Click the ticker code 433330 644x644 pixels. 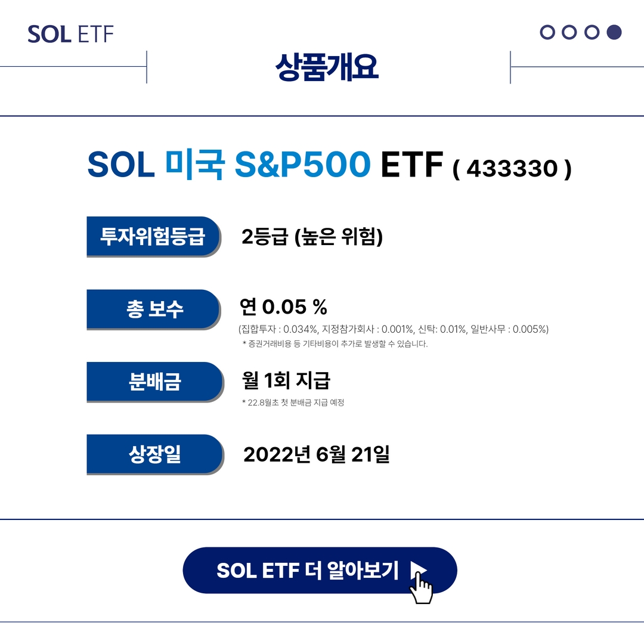(x=512, y=168)
